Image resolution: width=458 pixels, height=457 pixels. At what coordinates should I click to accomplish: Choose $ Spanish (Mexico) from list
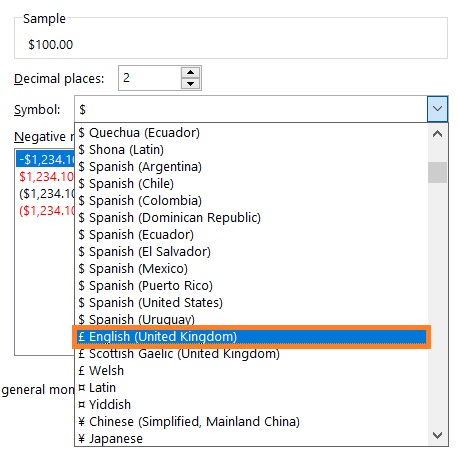point(251,269)
